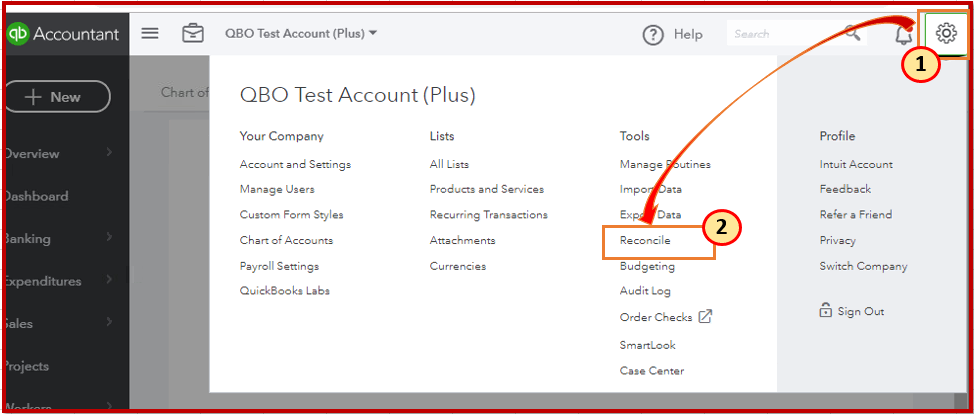Viewport: 974px width, 414px height.
Task: Open Chart of Accounts menu item
Action: [286, 241]
